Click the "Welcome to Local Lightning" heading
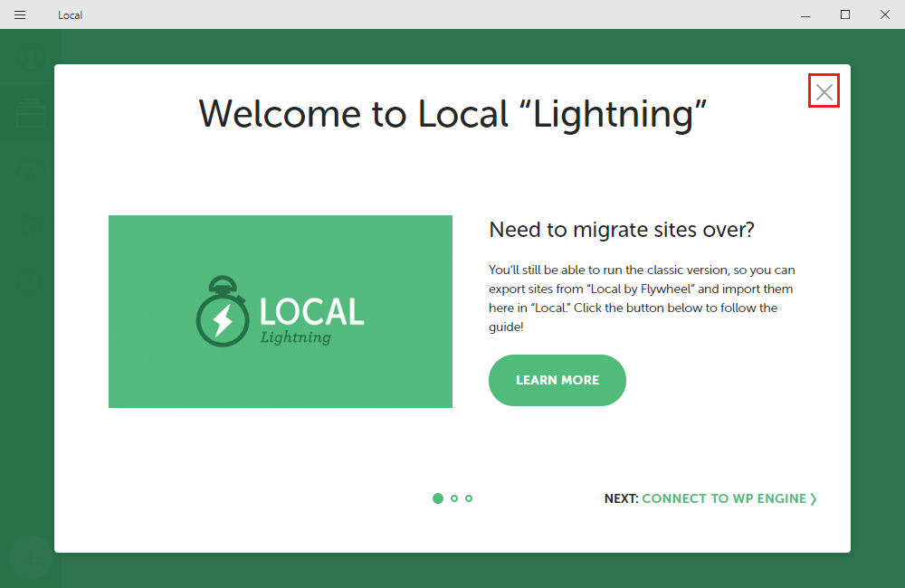 pos(452,114)
